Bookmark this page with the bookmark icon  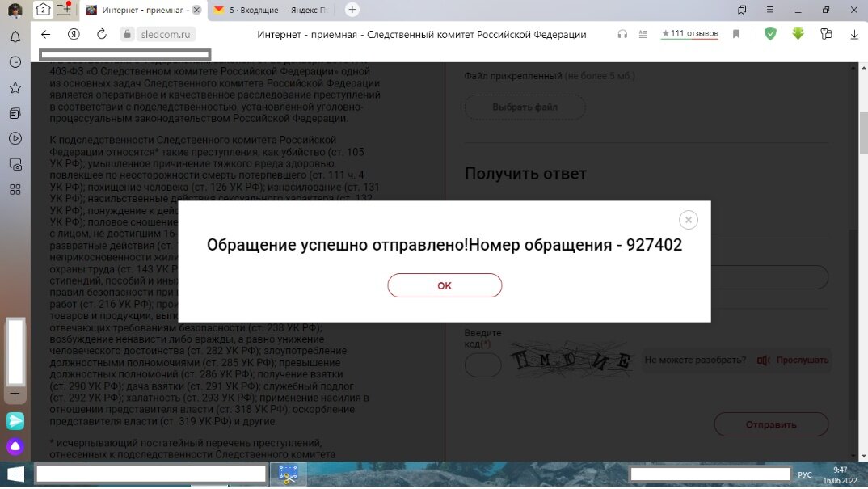point(736,34)
